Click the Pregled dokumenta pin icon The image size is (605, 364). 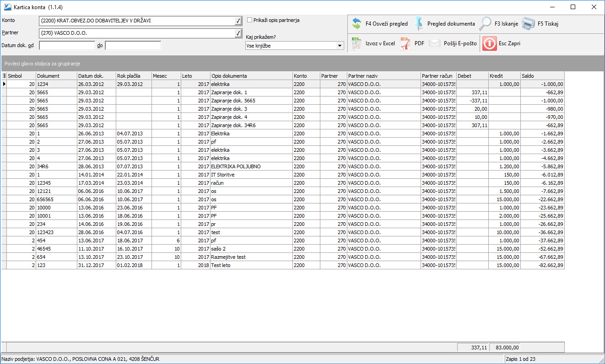pyautogui.click(x=419, y=24)
